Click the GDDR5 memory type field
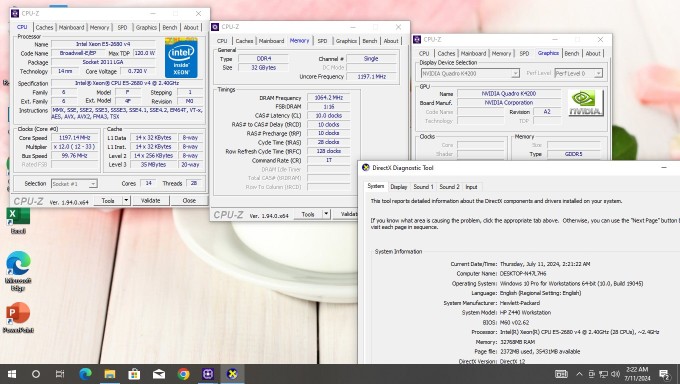This screenshot has width=680, height=384. 574,154
